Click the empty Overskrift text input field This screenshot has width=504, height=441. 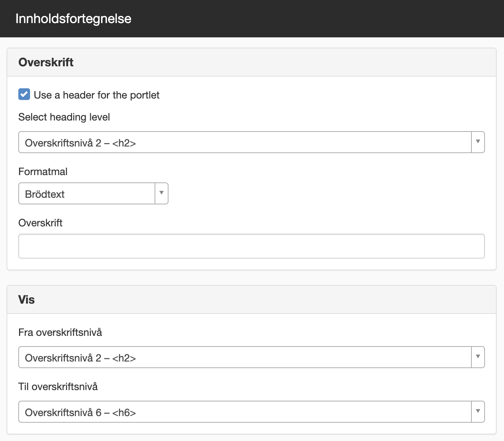[x=251, y=246]
